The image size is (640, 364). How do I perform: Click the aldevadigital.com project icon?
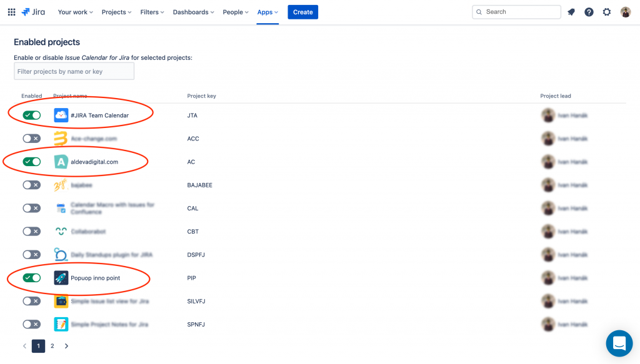click(x=61, y=162)
